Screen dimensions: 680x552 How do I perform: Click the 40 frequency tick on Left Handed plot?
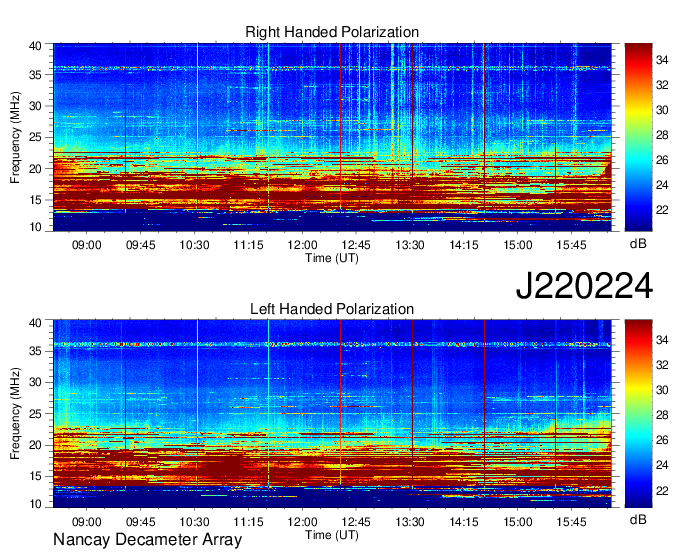point(35,323)
